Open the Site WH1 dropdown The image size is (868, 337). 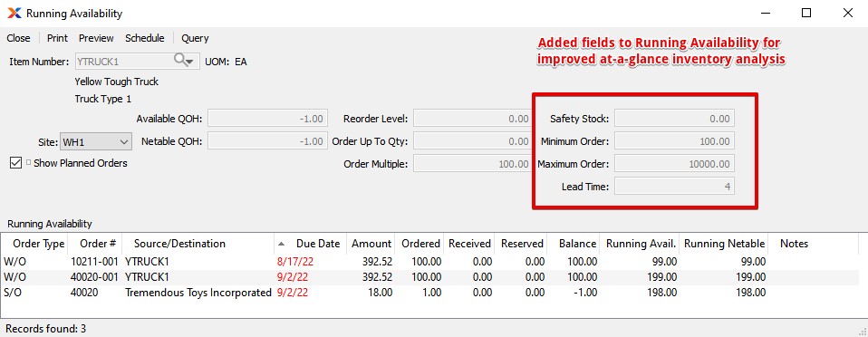pos(96,141)
